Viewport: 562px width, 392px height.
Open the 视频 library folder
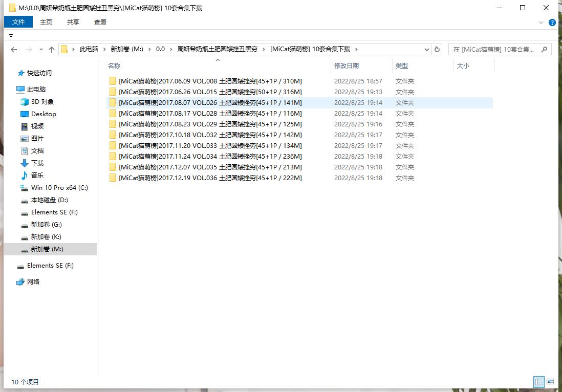(37, 126)
